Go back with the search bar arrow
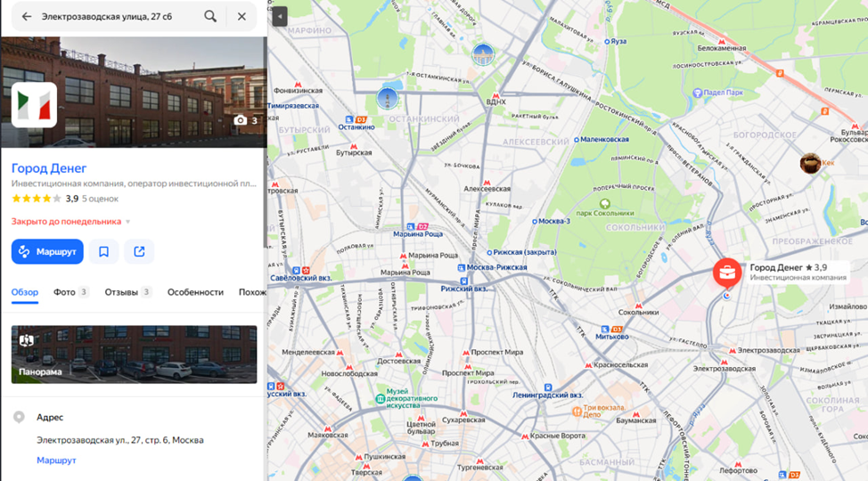The height and width of the screenshot is (481, 868). (26, 17)
